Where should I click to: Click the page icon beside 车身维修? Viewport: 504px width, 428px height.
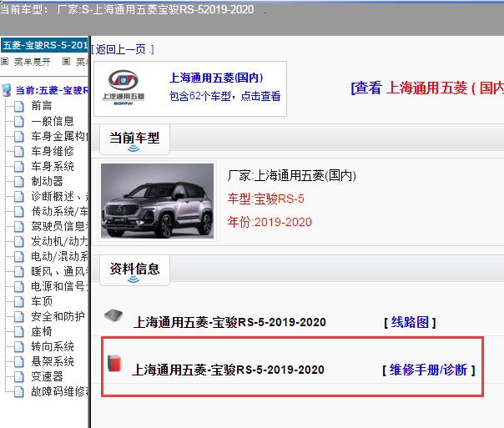19,151
